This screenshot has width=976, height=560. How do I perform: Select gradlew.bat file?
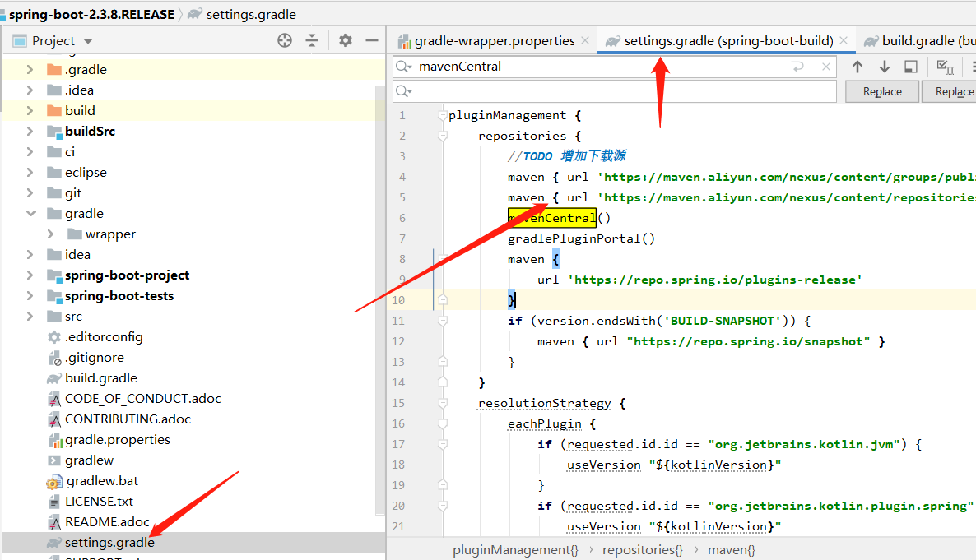(102, 480)
